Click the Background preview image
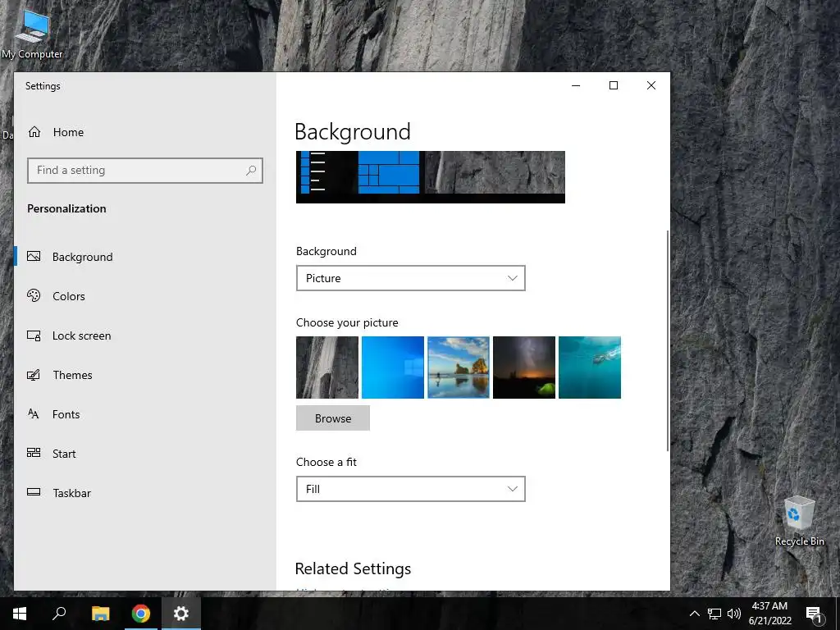Viewport: 840px width, 630px height. point(431,177)
